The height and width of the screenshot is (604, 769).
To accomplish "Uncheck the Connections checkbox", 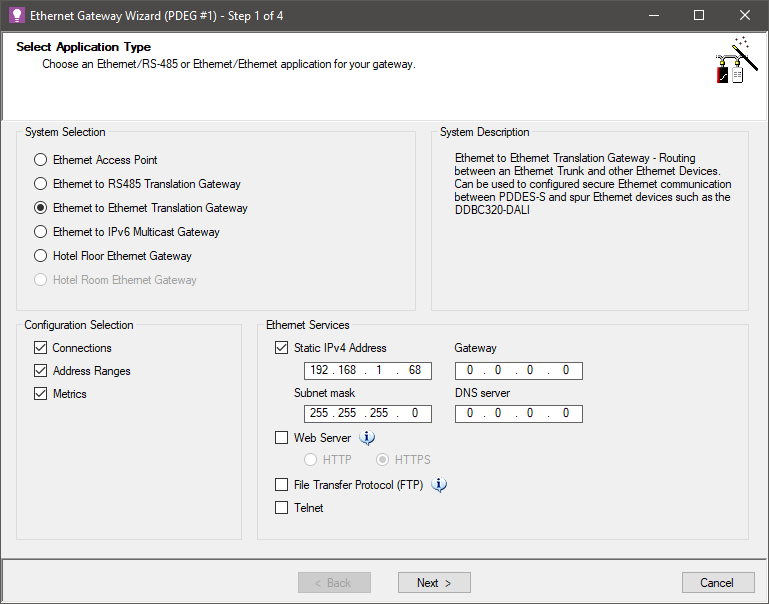I will [x=41, y=348].
